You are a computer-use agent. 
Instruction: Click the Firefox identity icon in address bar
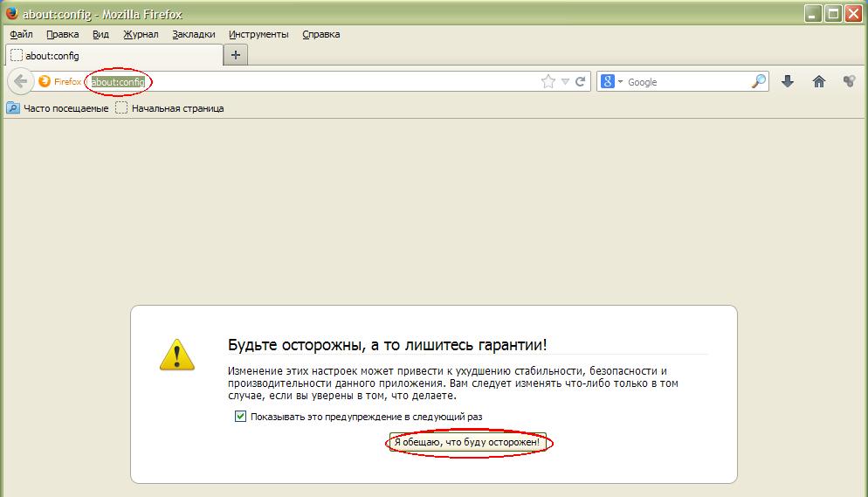(45, 81)
